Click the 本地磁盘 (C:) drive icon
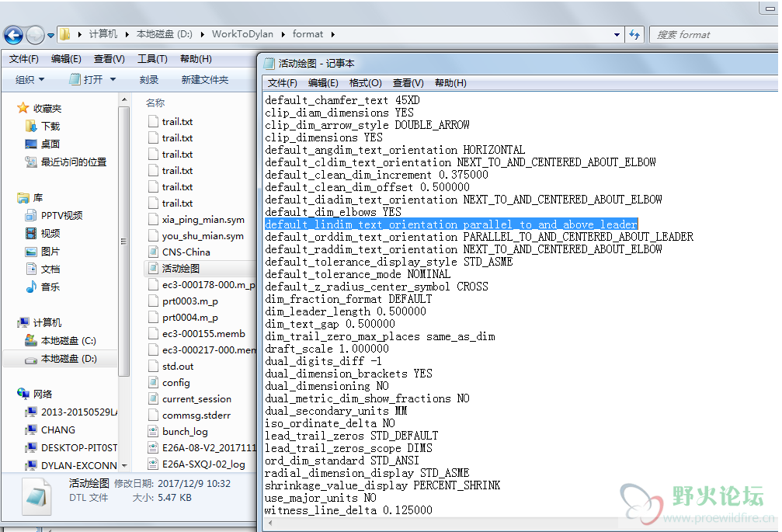The image size is (782, 532). pos(31,340)
